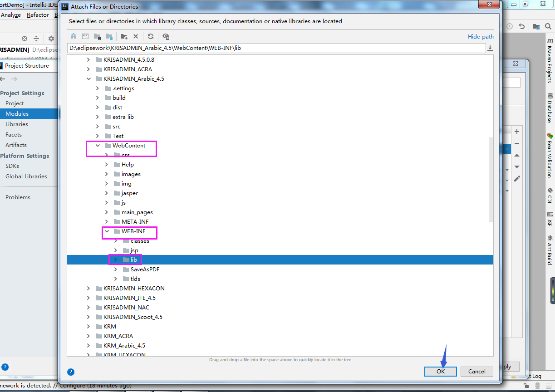This screenshot has width=555, height=392.
Task: Open Problems in Project Structure sidebar
Action: [x=18, y=197]
